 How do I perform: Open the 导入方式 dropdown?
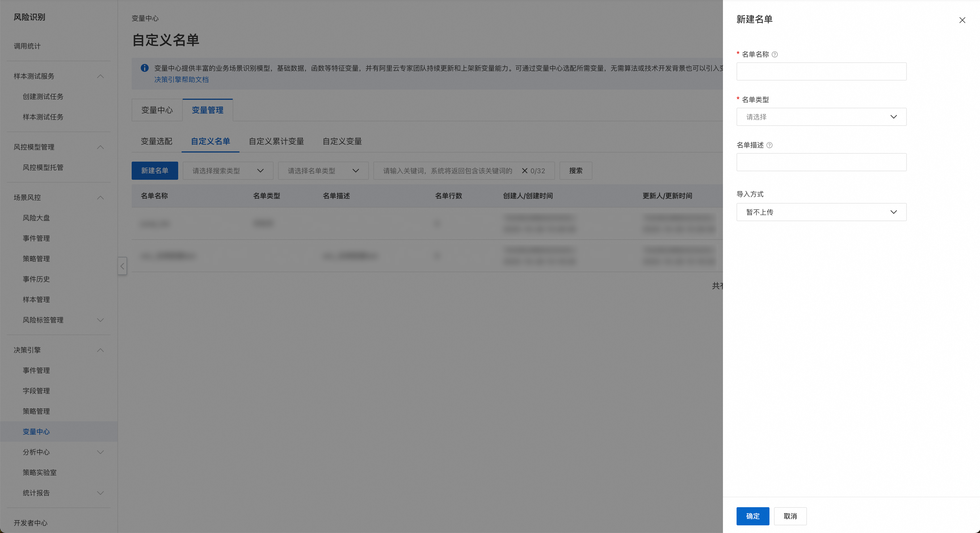pyautogui.click(x=821, y=212)
